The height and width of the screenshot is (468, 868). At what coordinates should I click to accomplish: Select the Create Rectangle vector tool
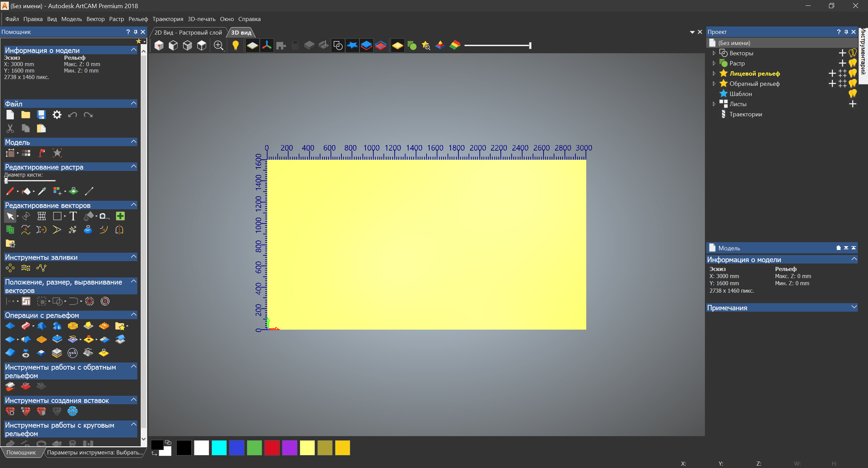coord(57,216)
